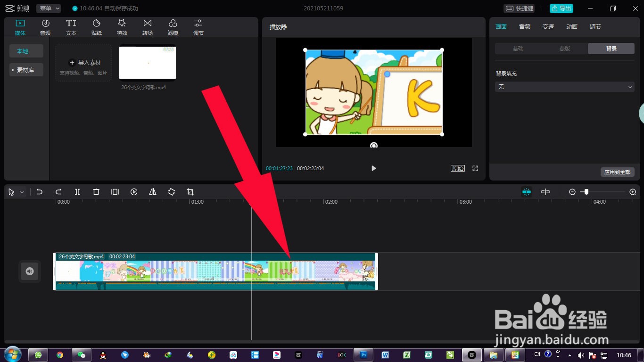Click the preview-axis split icon
Screen dimensions: 644x362
(x=545, y=192)
